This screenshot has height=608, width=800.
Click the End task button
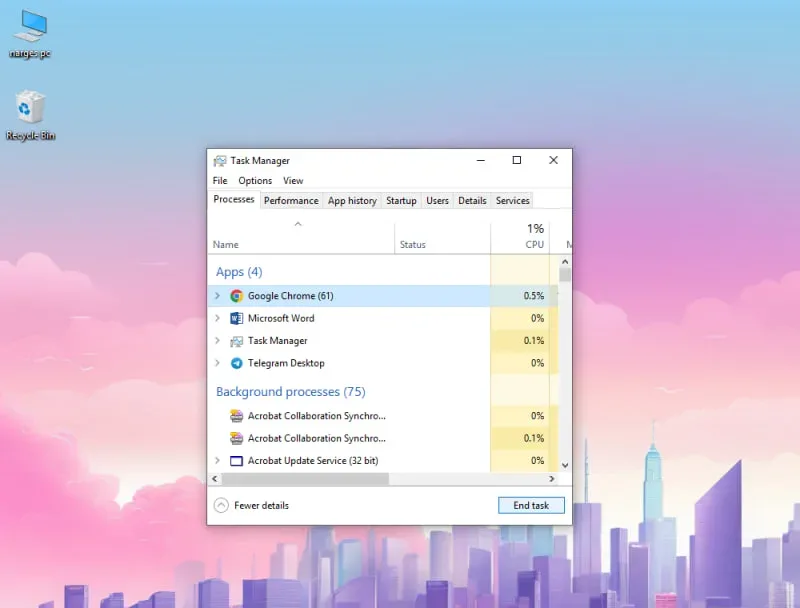(531, 505)
